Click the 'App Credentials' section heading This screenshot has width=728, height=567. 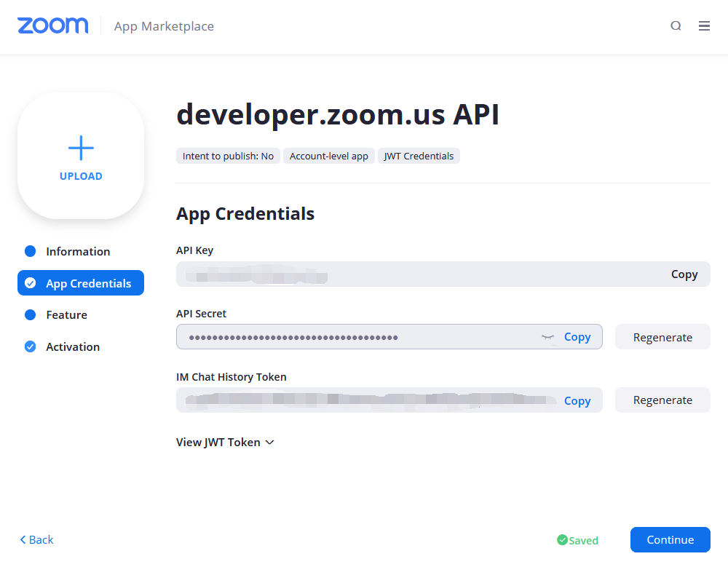[245, 213]
